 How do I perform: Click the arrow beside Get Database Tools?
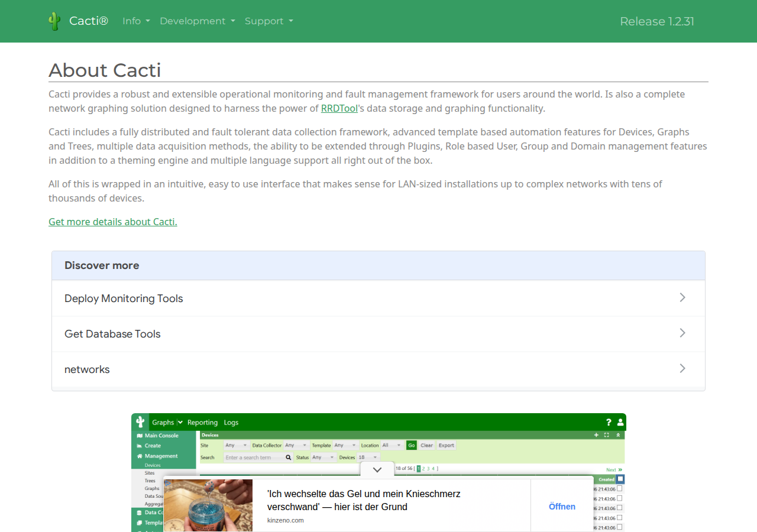(682, 333)
